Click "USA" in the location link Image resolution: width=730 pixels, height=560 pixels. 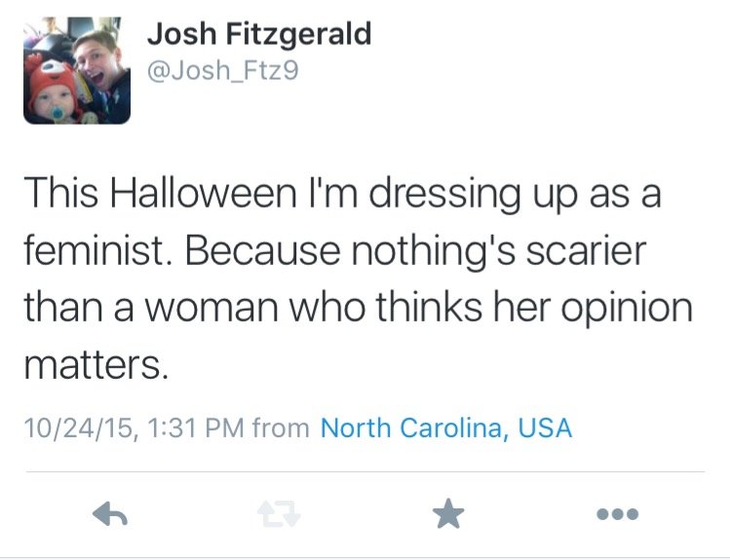click(545, 427)
